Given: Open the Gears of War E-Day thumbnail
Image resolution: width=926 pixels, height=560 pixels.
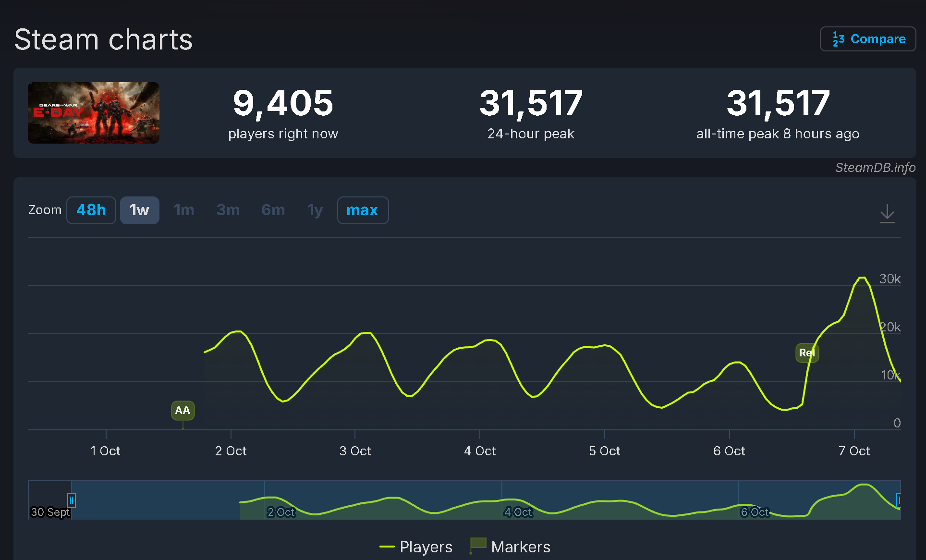Looking at the screenshot, I should click(94, 113).
